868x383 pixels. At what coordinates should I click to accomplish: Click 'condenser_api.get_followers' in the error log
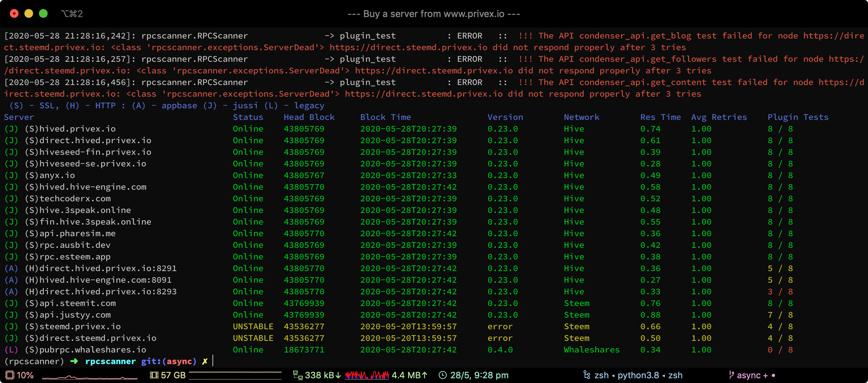pyautogui.click(x=648, y=59)
